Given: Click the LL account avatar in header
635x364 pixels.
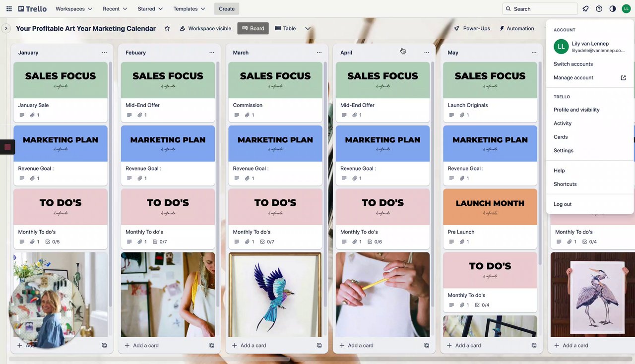Looking at the screenshot, I should point(626,8).
